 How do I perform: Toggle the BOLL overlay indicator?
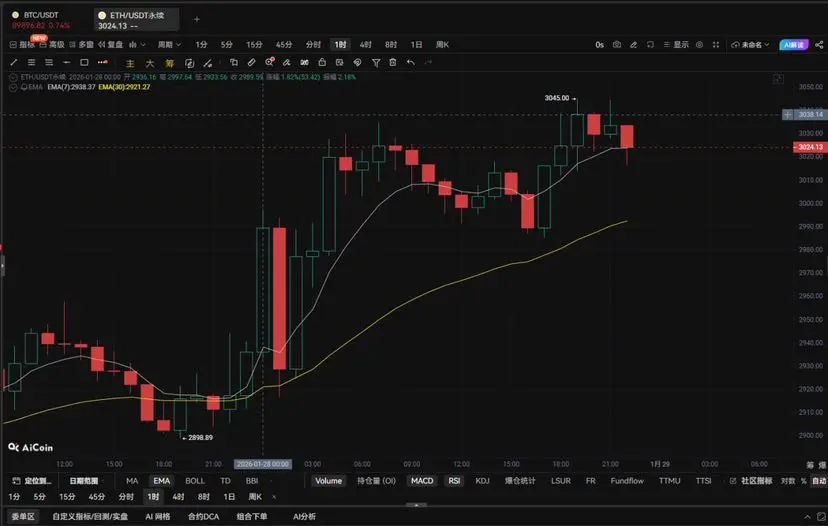point(195,481)
